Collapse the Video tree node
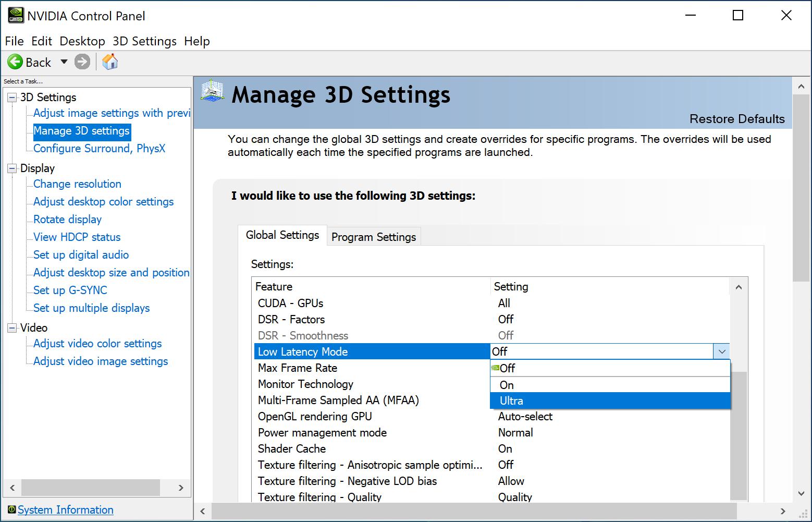Image resolution: width=812 pixels, height=522 pixels. (x=12, y=328)
